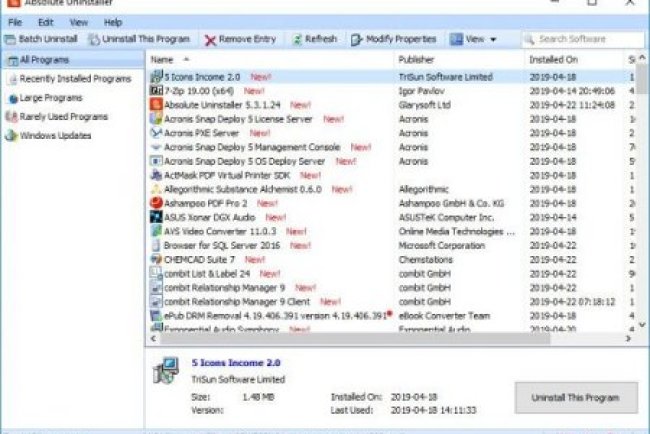The width and height of the screenshot is (650, 434).
Task: Click the Batch Uninstall toolbar icon
Action: (10, 39)
